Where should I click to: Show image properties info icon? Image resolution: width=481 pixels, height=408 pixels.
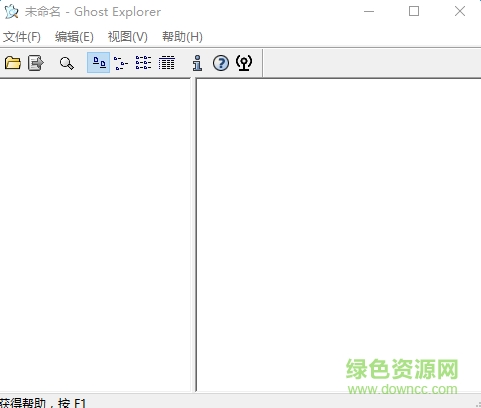(197, 63)
